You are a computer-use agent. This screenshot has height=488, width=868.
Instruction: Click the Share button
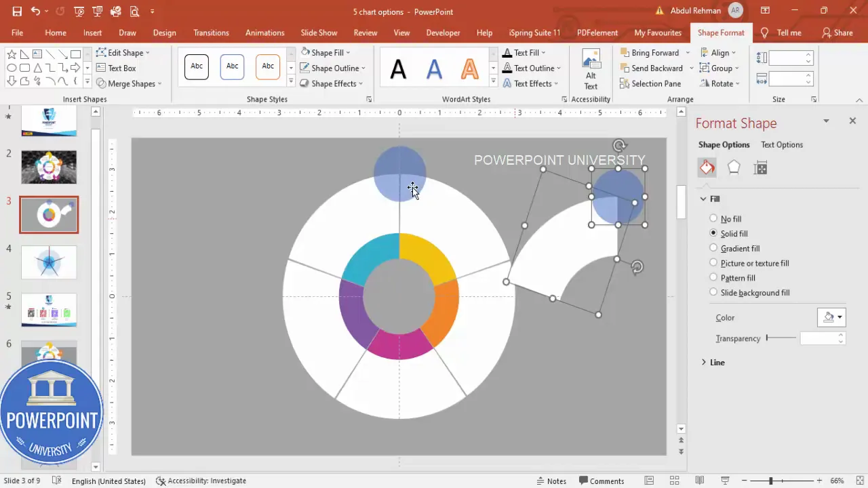click(837, 33)
